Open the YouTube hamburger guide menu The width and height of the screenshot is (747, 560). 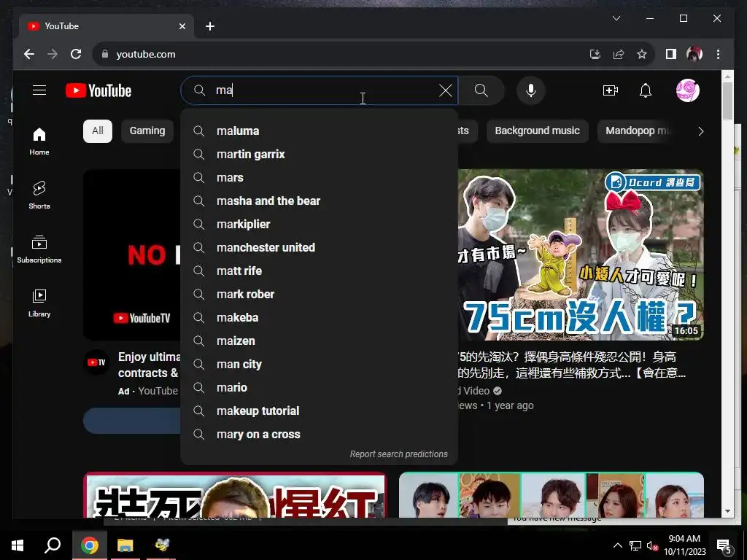click(x=39, y=90)
